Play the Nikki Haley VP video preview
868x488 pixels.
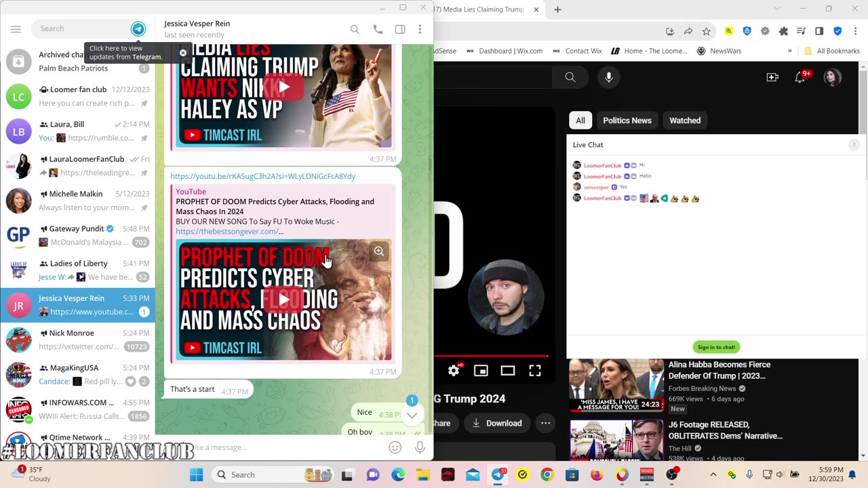283,87
